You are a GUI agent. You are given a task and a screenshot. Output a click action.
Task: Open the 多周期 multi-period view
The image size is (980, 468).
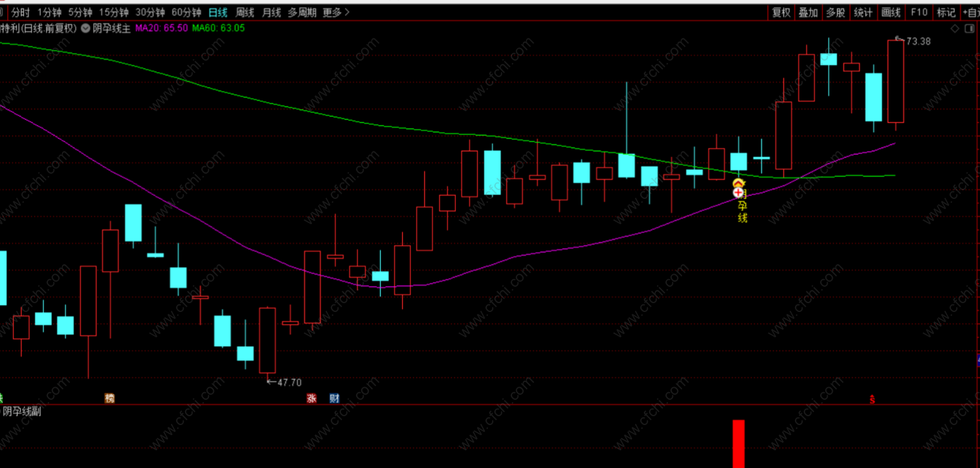coord(302,12)
